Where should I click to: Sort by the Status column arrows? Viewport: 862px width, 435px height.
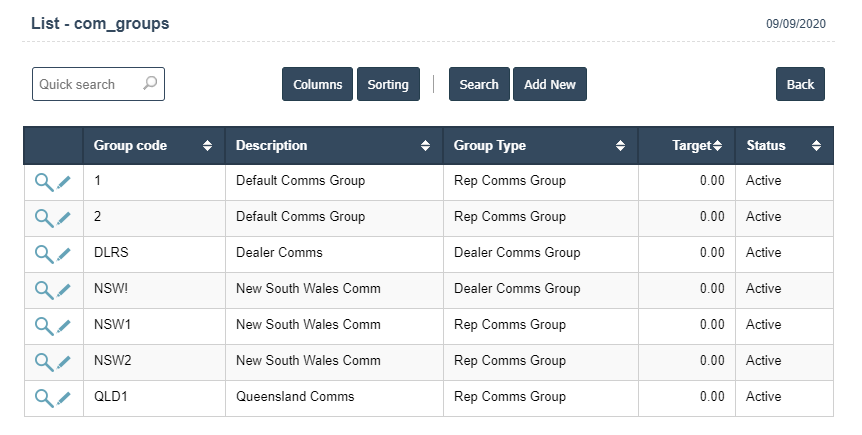pyautogui.click(x=816, y=146)
